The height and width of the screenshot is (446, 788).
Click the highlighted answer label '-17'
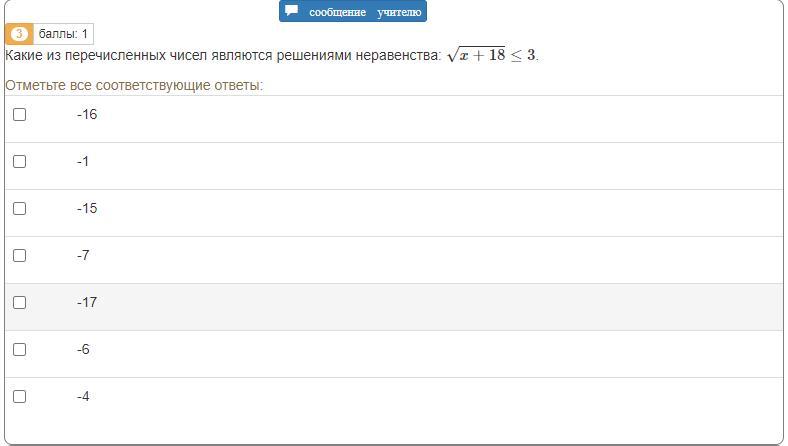(x=87, y=303)
